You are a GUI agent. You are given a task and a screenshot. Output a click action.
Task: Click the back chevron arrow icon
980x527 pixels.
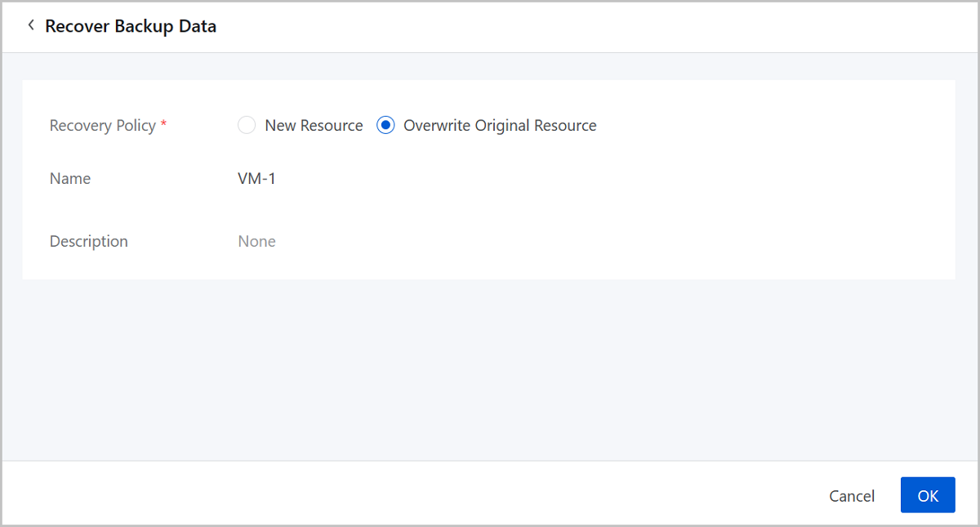pyautogui.click(x=31, y=25)
